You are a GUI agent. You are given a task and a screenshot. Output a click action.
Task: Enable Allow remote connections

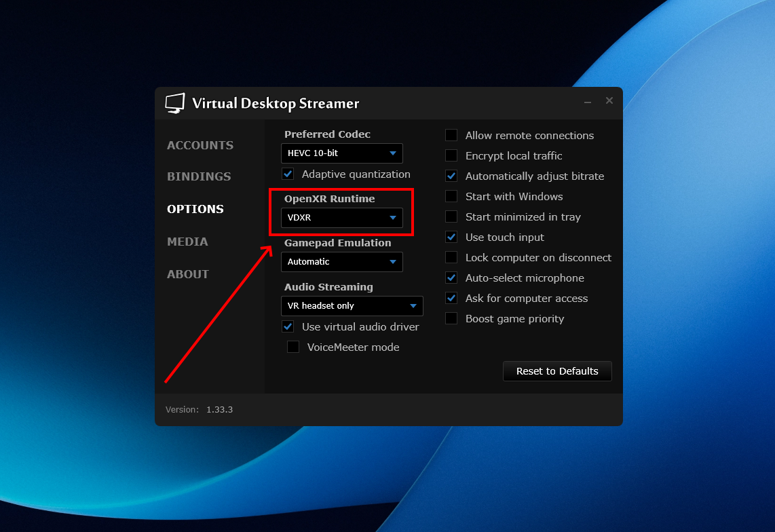tap(451, 136)
